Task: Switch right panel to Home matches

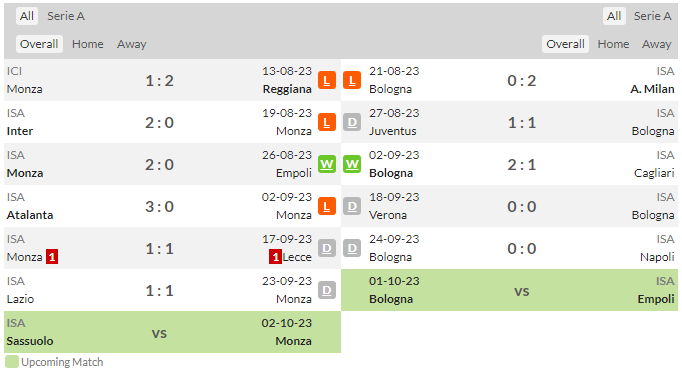Action: coord(613,44)
